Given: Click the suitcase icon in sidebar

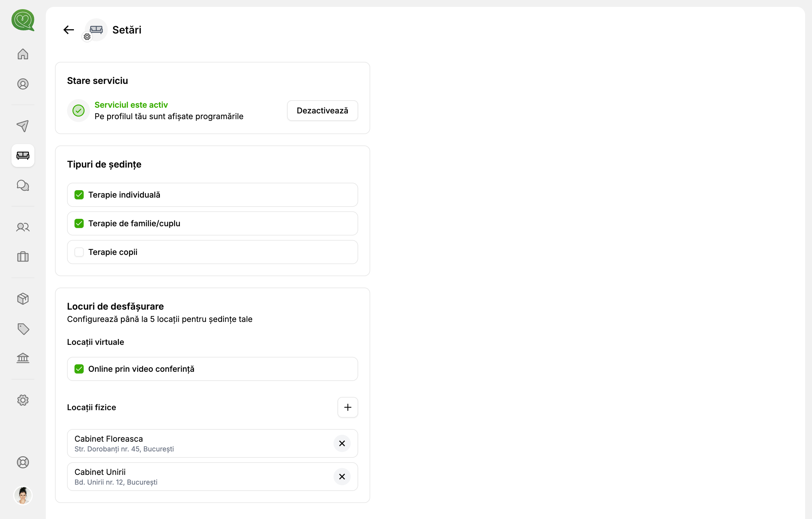Looking at the screenshot, I should pos(23,257).
